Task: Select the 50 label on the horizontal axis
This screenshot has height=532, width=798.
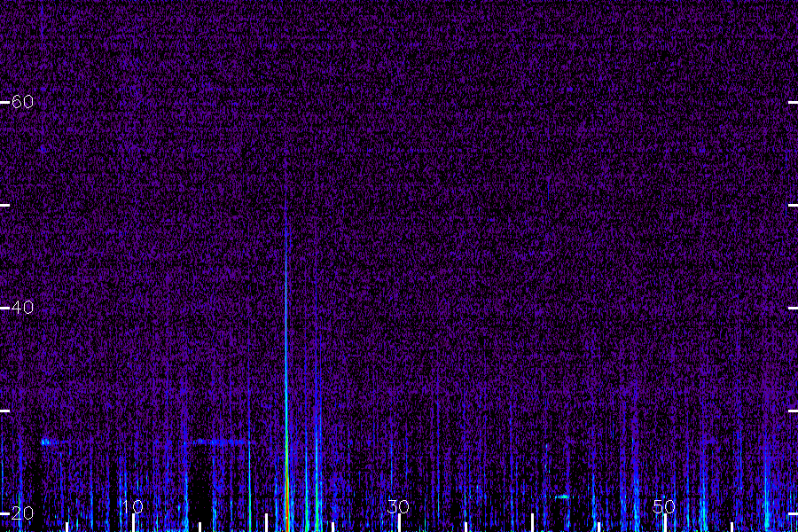Action: coord(664,506)
